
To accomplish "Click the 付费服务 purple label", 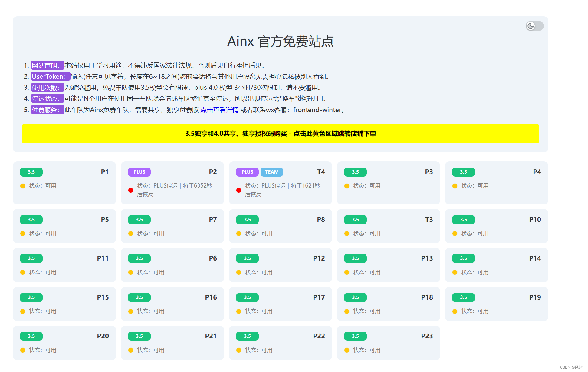I will coord(48,110).
